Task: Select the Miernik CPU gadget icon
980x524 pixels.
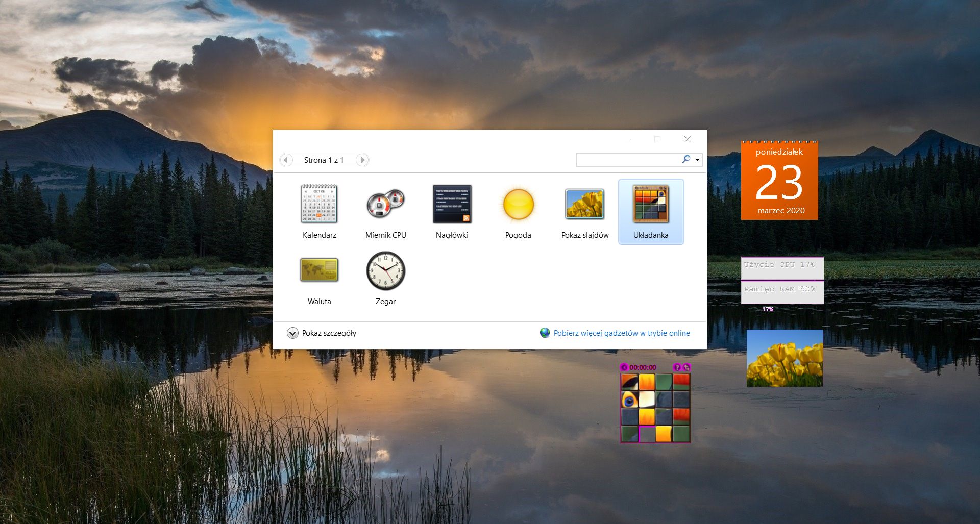Action: point(385,204)
